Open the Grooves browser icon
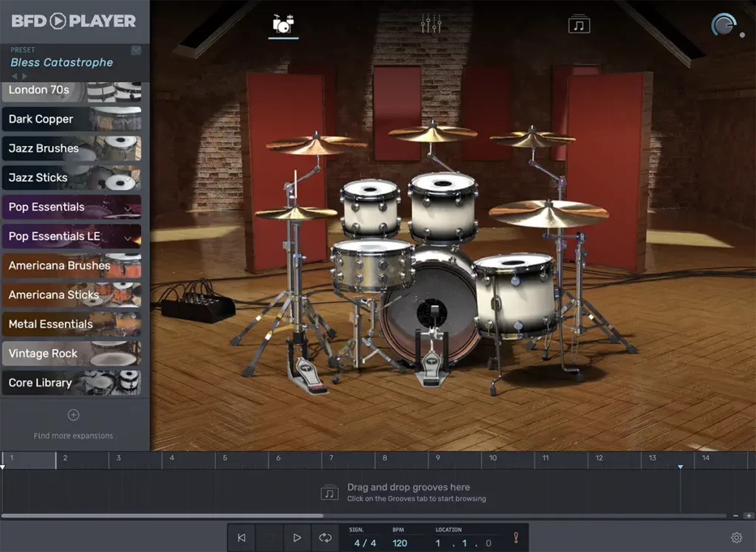This screenshot has width=756, height=552. (x=578, y=23)
